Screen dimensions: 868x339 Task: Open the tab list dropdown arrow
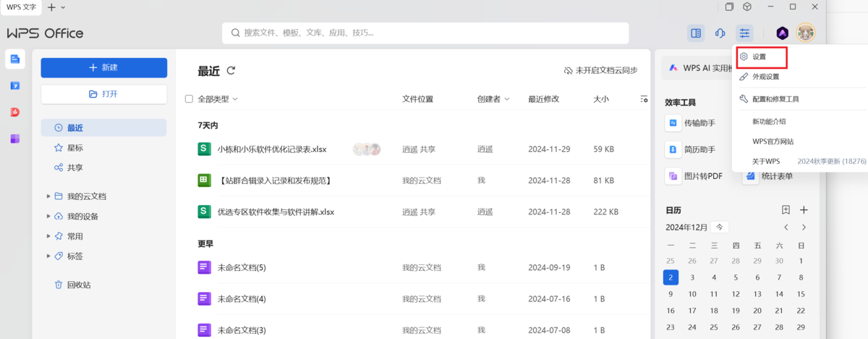63,7
